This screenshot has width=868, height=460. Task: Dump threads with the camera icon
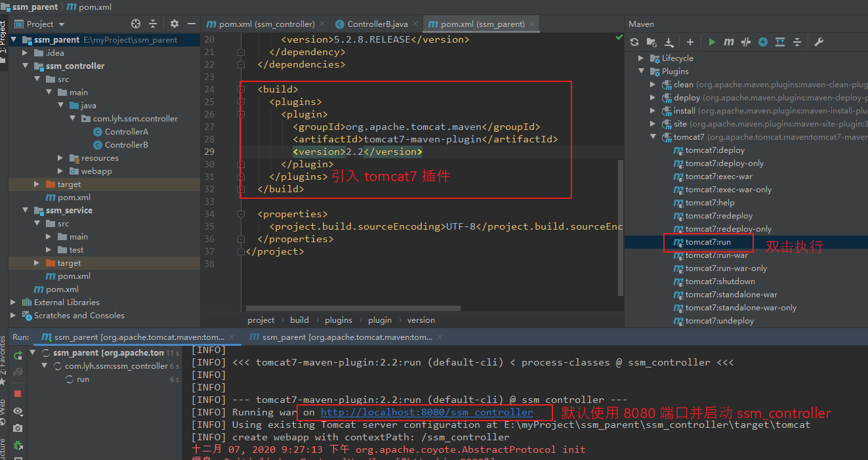pos(18,428)
